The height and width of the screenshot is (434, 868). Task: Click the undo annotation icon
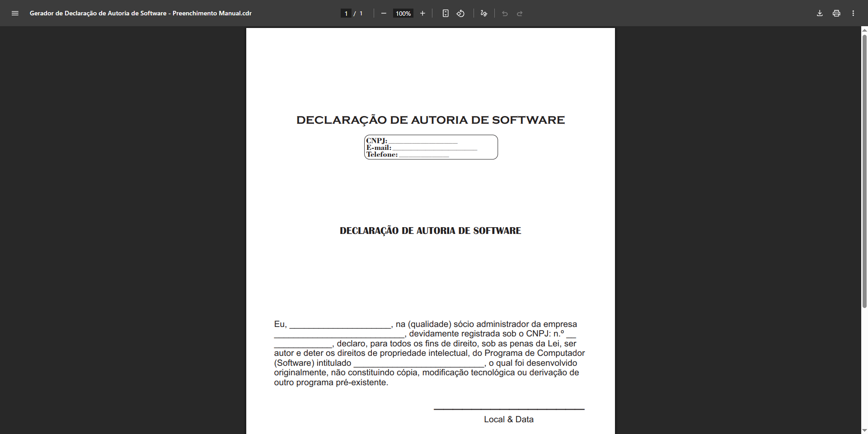click(505, 14)
